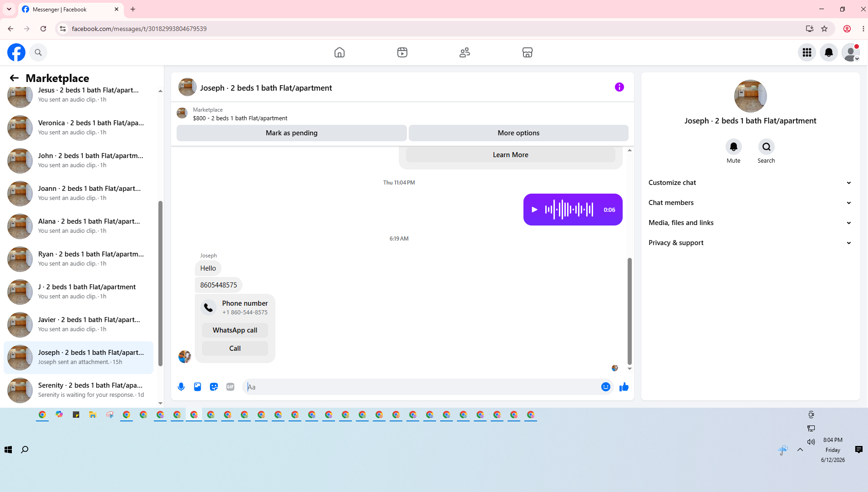Open the Windows notification center
Viewport: 868px width, 492px height.
click(859, 450)
